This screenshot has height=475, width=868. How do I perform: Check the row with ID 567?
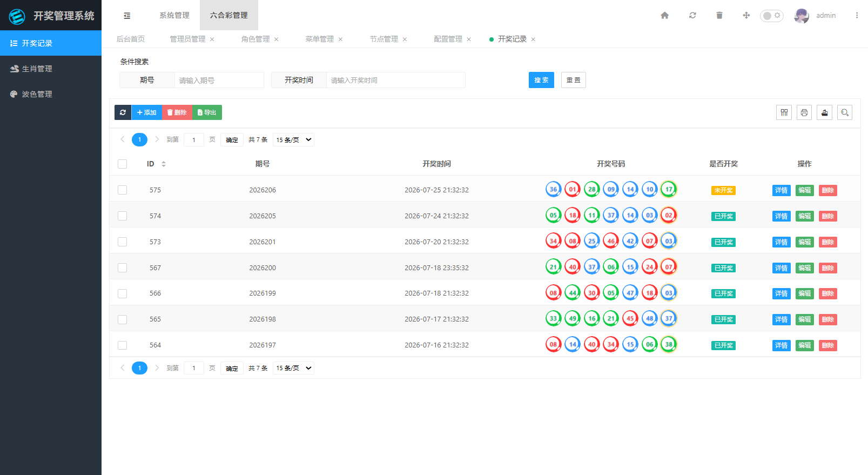tap(123, 267)
